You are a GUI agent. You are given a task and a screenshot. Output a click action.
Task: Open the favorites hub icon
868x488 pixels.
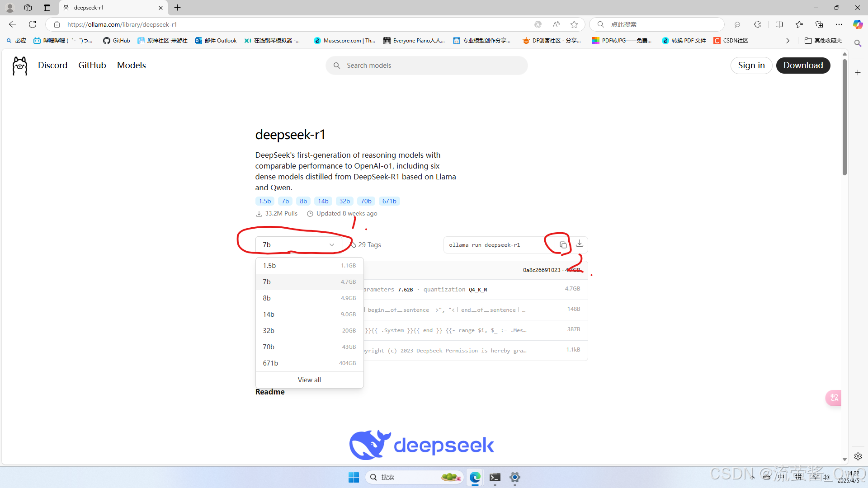click(799, 24)
